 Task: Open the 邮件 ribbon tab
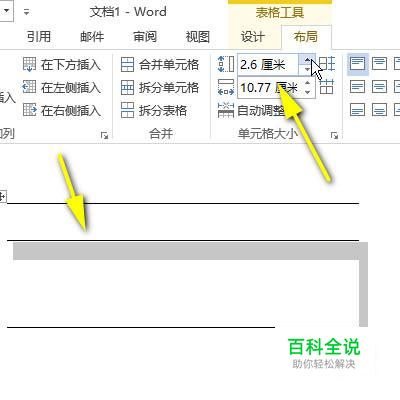pos(92,36)
